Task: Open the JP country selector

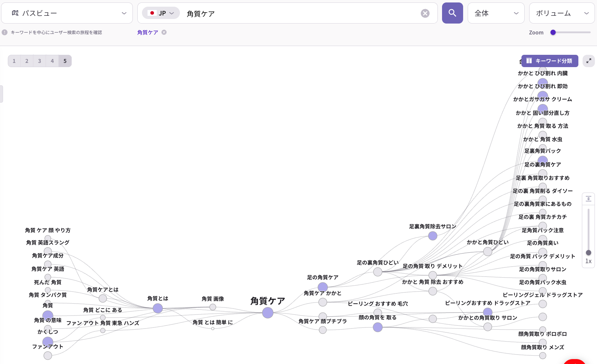Action: [161, 13]
